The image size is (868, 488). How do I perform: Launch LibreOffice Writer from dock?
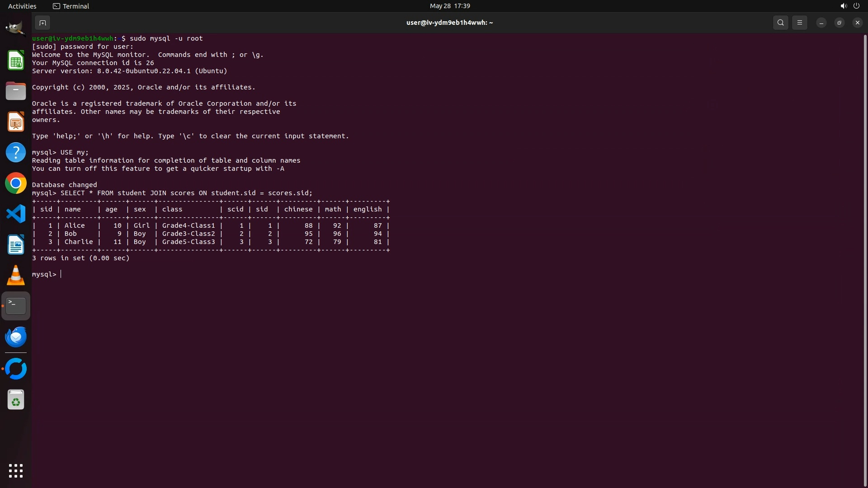point(15,244)
